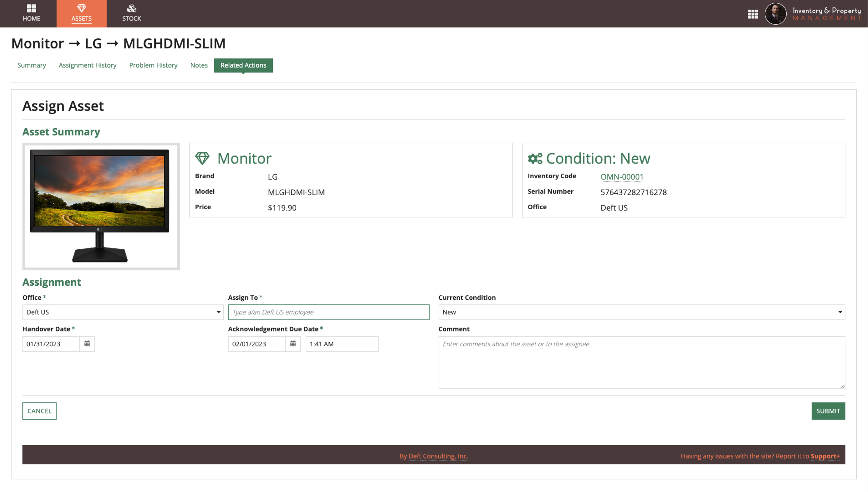
Task: Cancel the asset assignment
Action: (x=40, y=411)
